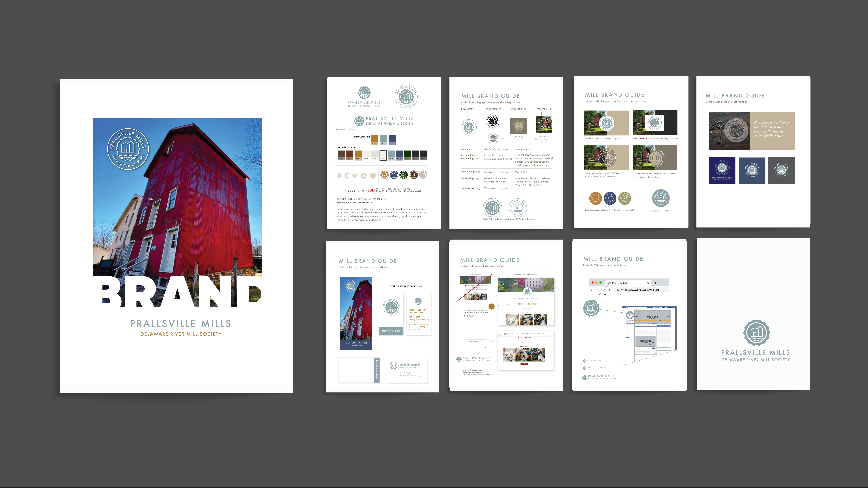Screen dimensions: 868x488
Task: Click 'DELAWARE RIVER MILL SOCIETY' on the cover
Action: [x=181, y=334]
